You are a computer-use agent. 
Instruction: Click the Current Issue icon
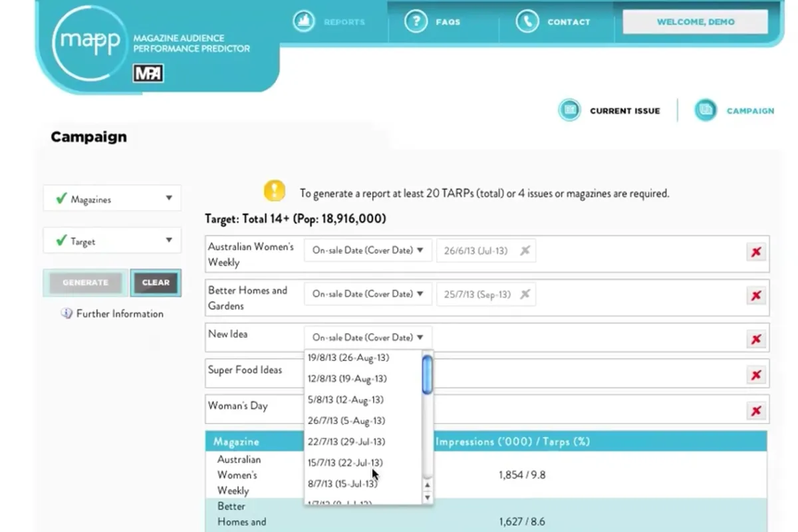tap(570, 110)
